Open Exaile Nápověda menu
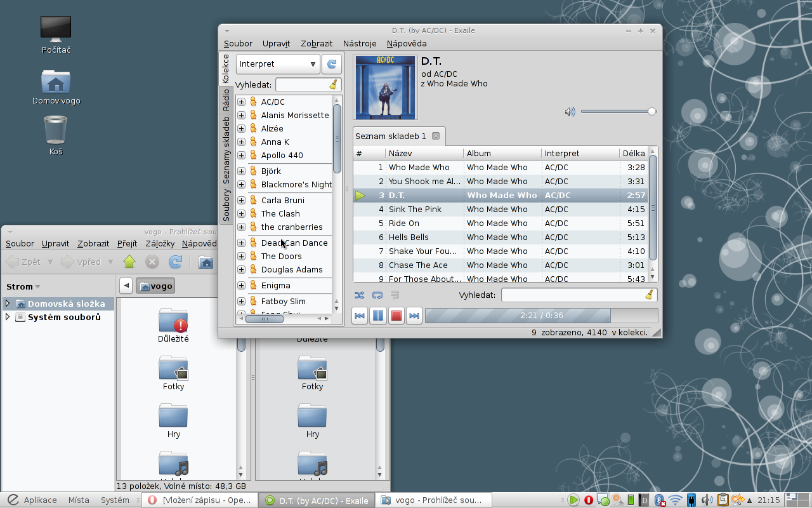 [407, 44]
